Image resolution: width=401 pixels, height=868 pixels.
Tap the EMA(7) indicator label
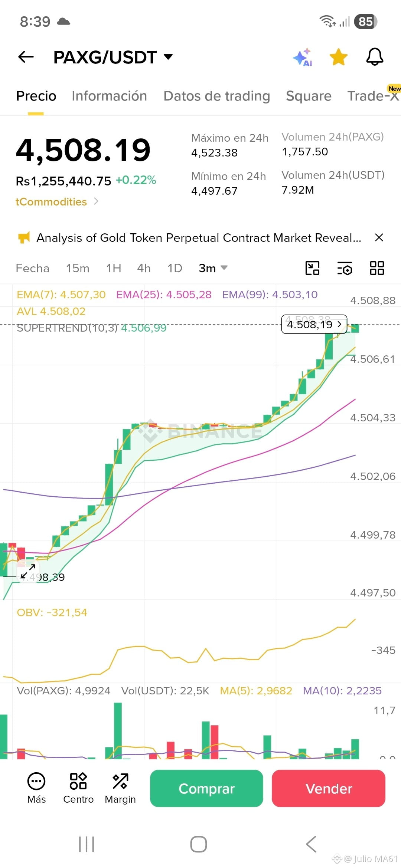[61, 295]
